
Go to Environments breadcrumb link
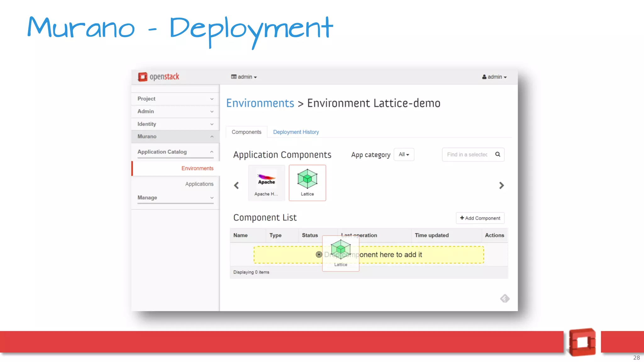tap(260, 103)
